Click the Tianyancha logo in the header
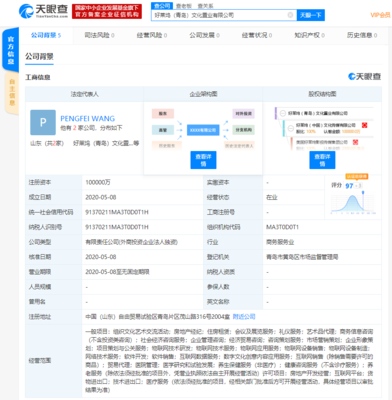The height and width of the screenshot is (400, 392). click(x=43, y=11)
